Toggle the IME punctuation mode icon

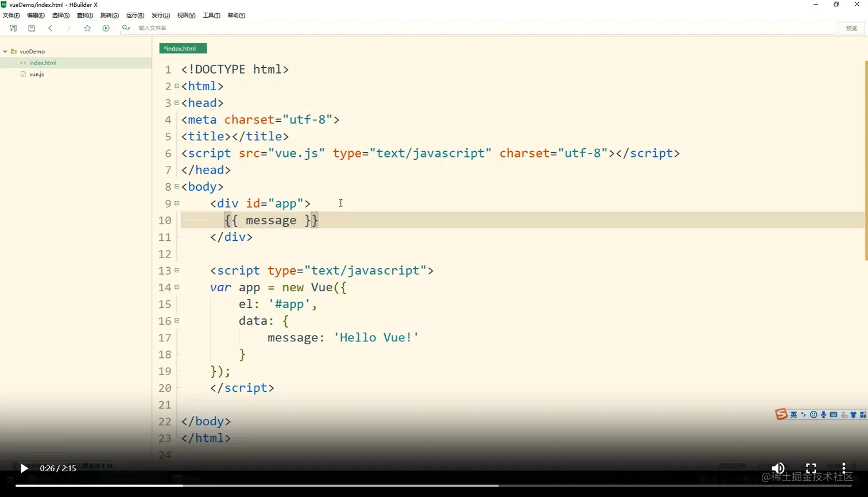pos(803,415)
